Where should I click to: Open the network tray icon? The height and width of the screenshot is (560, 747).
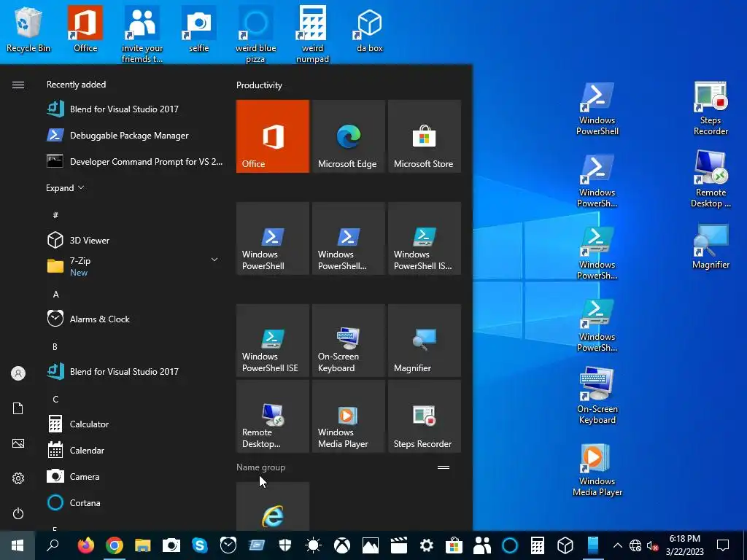click(x=635, y=545)
